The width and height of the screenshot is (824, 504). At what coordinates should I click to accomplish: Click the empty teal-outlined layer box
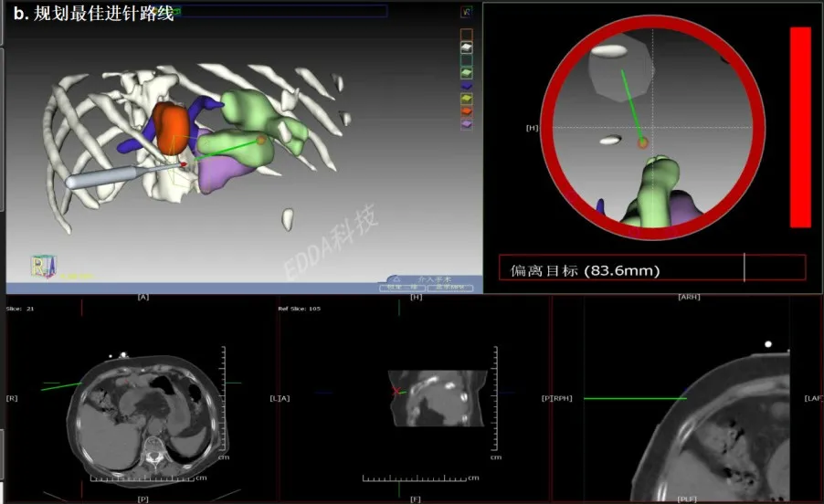pos(467,59)
